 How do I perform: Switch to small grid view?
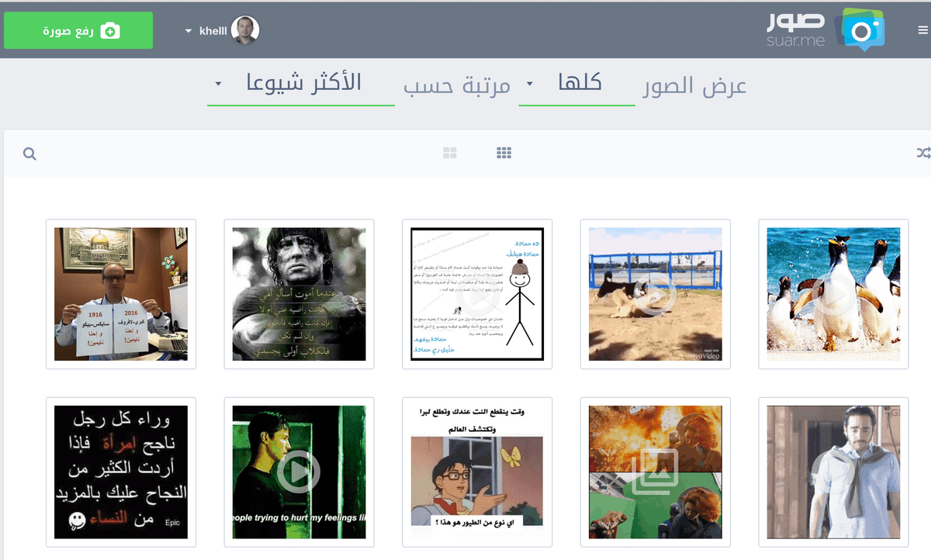coord(504,153)
